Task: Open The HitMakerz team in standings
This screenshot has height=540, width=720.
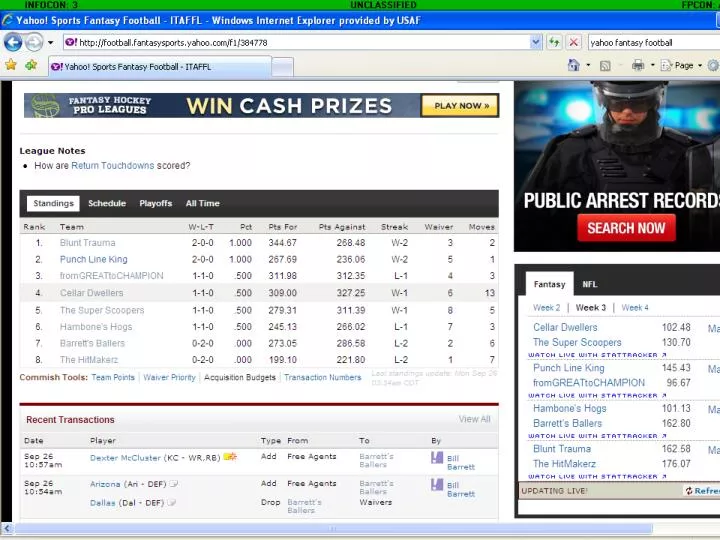Action: (x=89, y=360)
